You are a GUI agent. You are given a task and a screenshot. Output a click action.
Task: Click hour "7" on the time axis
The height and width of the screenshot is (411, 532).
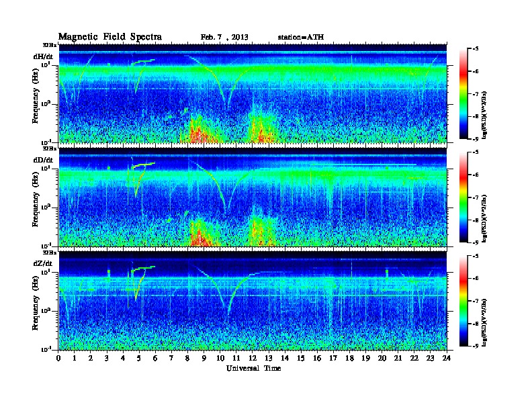click(171, 358)
